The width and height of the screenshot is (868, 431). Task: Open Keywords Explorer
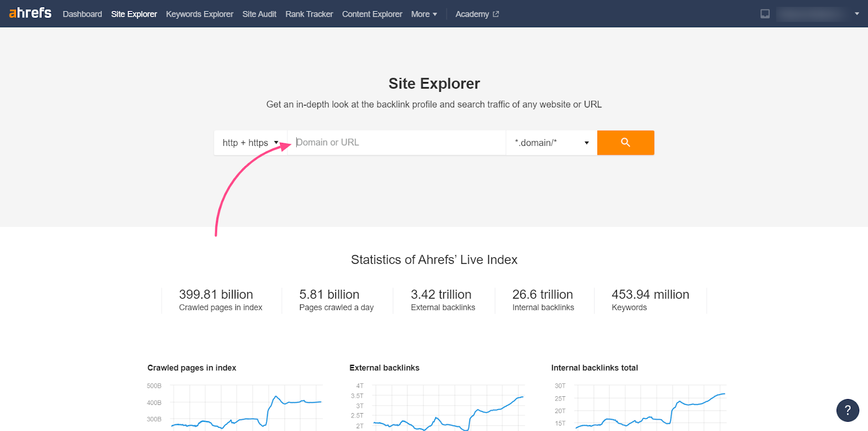(200, 14)
